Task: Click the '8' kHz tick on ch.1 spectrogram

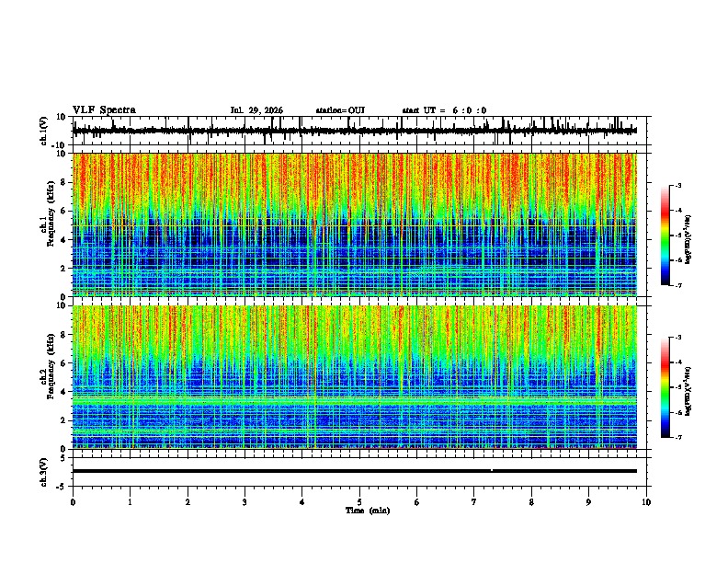Action: (64, 182)
